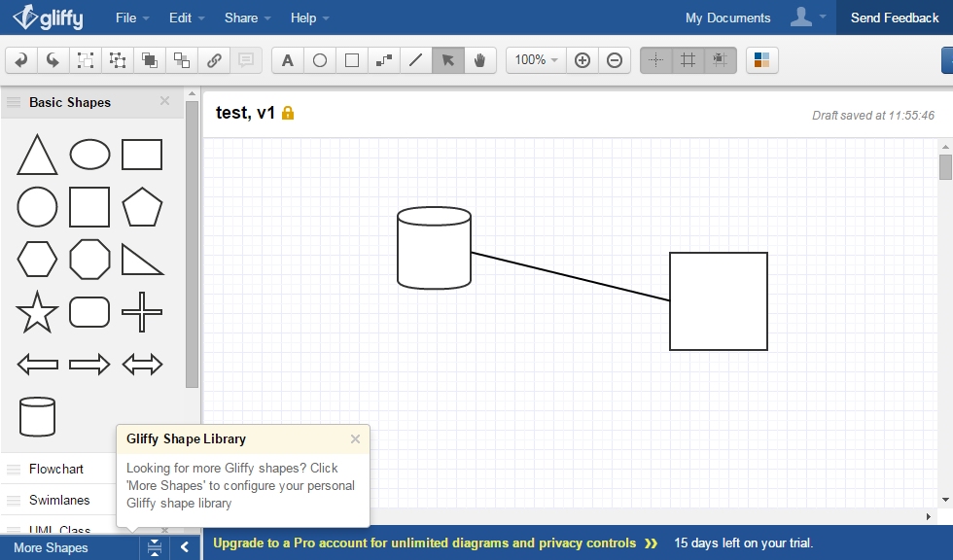Open the 100% zoom level dropdown
This screenshot has width=953, height=560.
(x=536, y=60)
